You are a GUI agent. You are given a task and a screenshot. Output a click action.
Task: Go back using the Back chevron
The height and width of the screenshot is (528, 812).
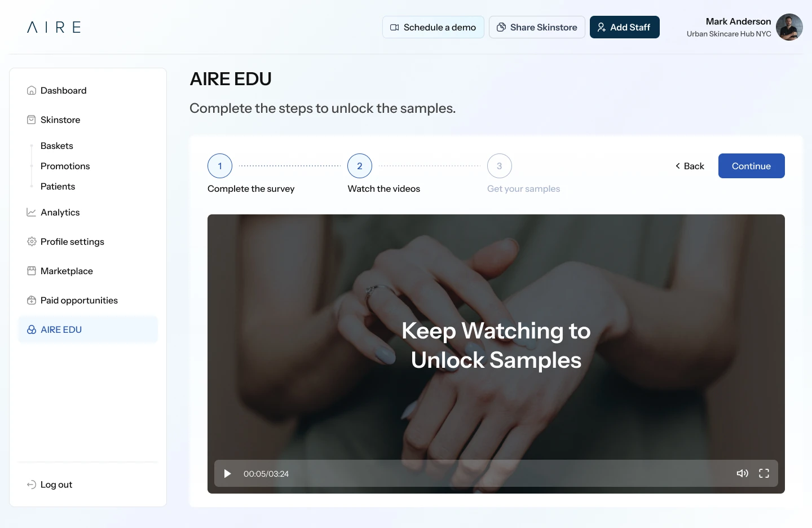click(x=690, y=166)
